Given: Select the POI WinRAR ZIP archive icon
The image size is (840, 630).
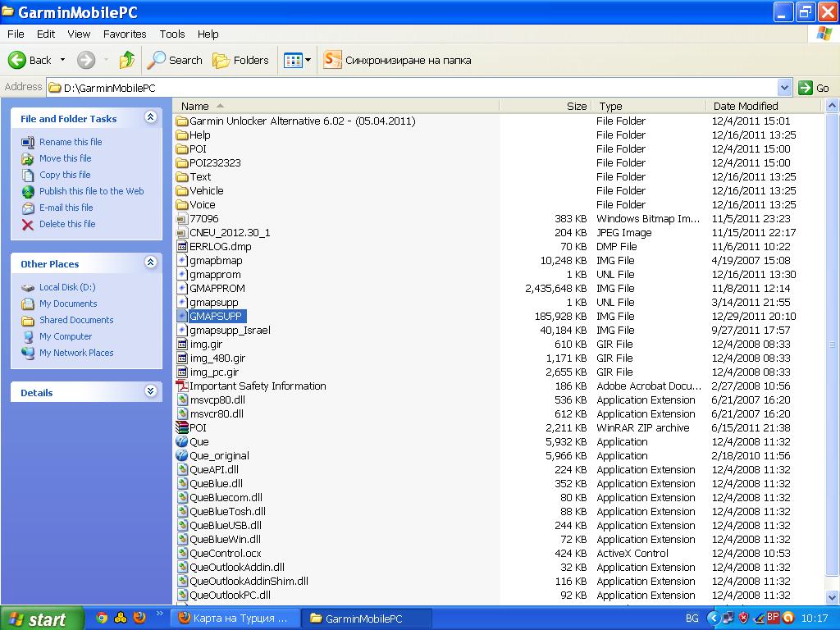Looking at the screenshot, I should click(x=182, y=428).
